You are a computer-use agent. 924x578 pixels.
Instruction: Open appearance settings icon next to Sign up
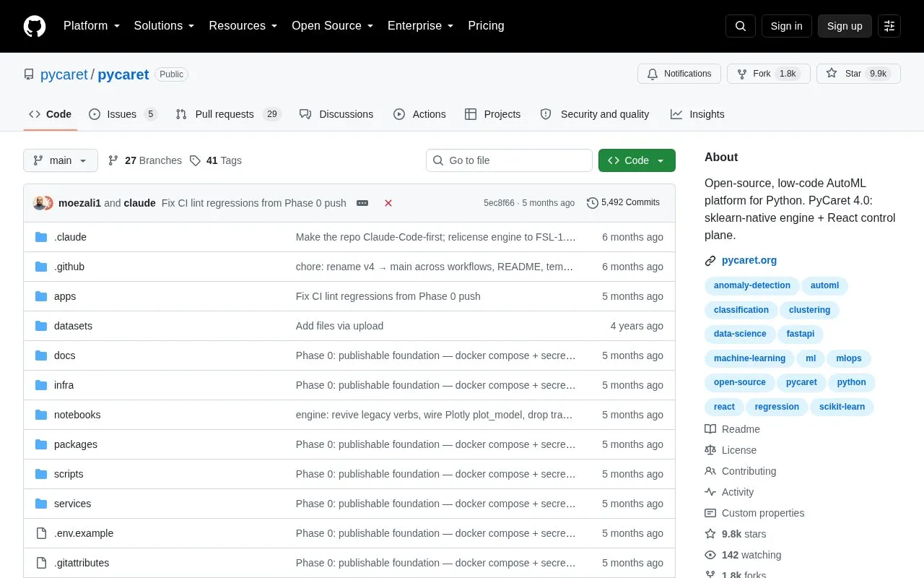coord(889,26)
